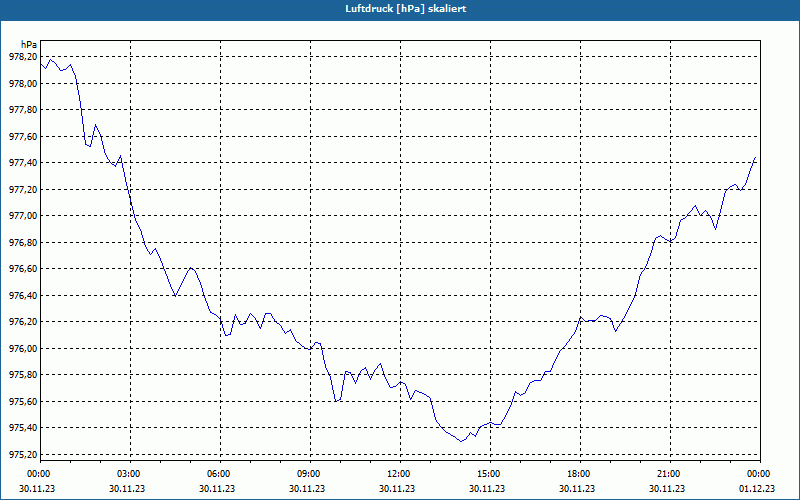
Task: Select the 976,80 axis value
Action: (x=23, y=242)
